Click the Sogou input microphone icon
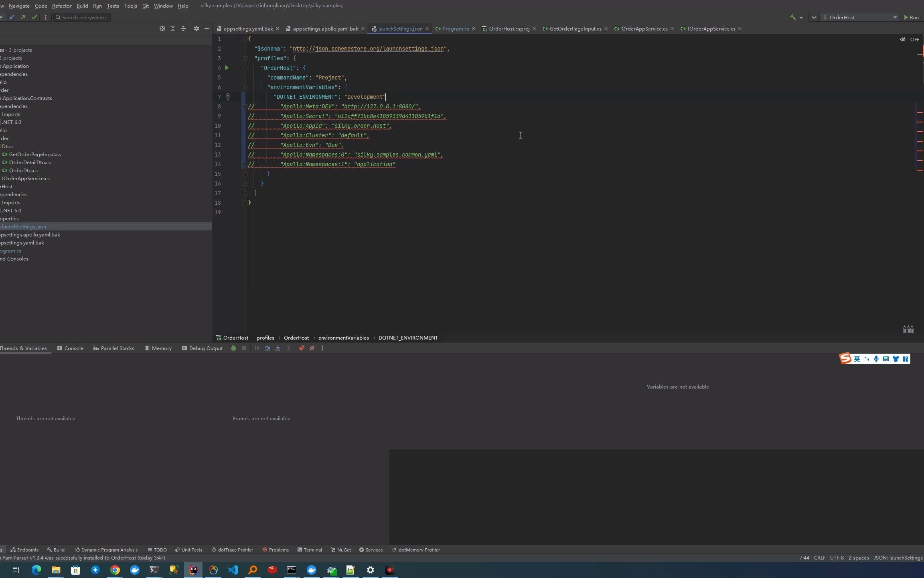This screenshot has width=924, height=578. point(876,359)
